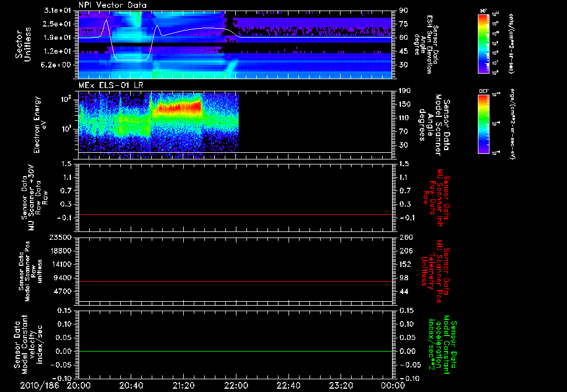Viewport: 567px width, 392px height.
Task: Click the 20:00 time tick label
Action: pyautogui.click(x=79, y=385)
